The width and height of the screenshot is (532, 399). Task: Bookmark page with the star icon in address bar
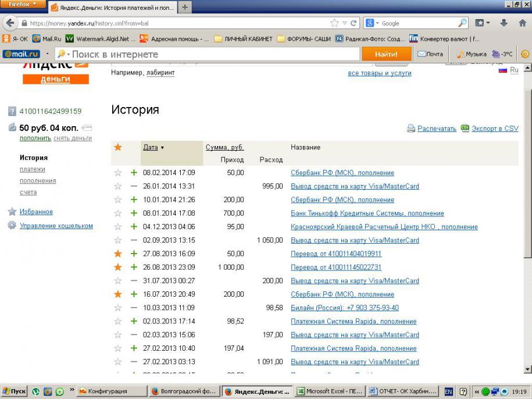click(x=334, y=23)
